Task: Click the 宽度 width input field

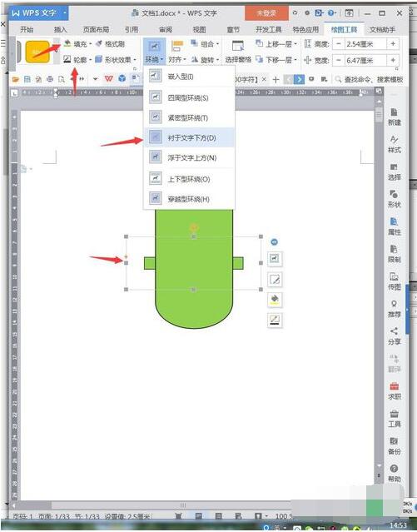Action: [365, 61]
